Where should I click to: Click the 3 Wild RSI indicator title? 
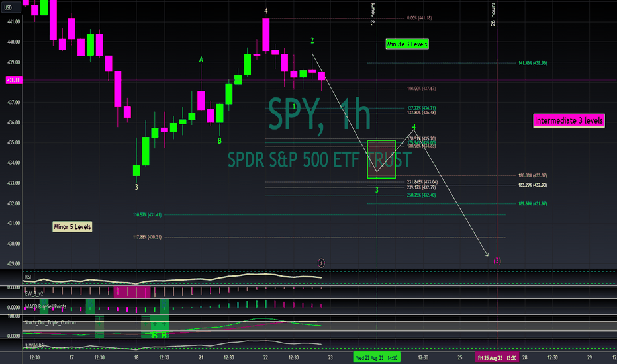pos(34,346)
